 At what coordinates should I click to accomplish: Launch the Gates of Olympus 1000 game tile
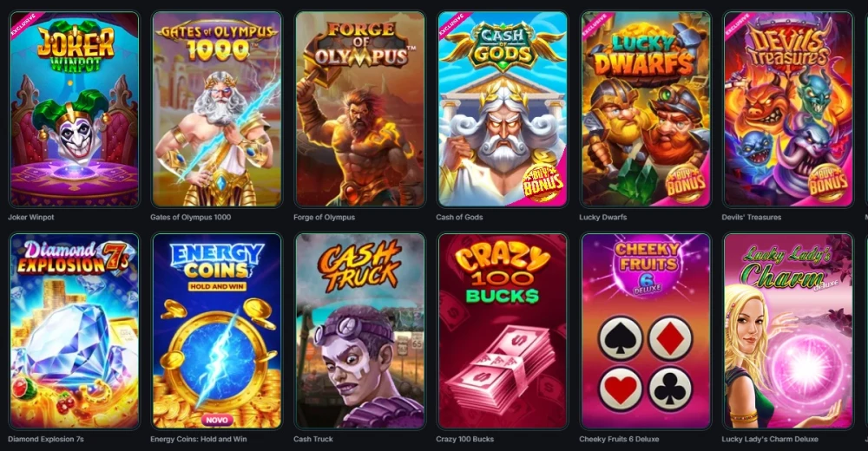coord(217,109)
